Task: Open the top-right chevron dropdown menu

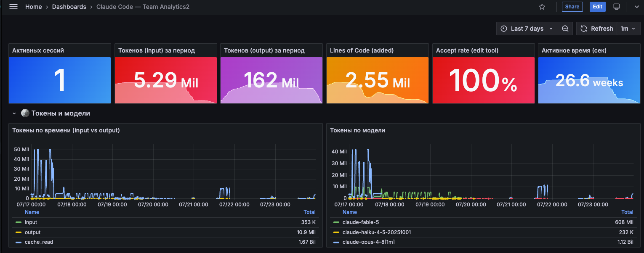Action: [x=636, y=7]
